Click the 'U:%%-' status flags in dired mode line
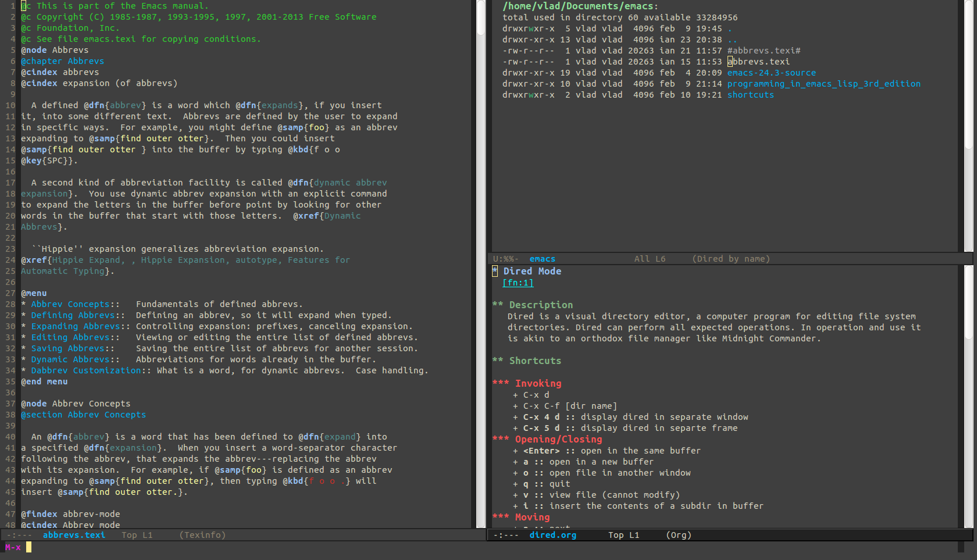Screen dimensions: 977x560 coord(505,259)
